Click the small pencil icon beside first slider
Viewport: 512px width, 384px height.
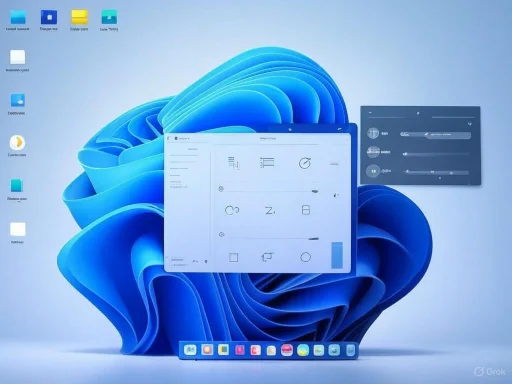336,195
